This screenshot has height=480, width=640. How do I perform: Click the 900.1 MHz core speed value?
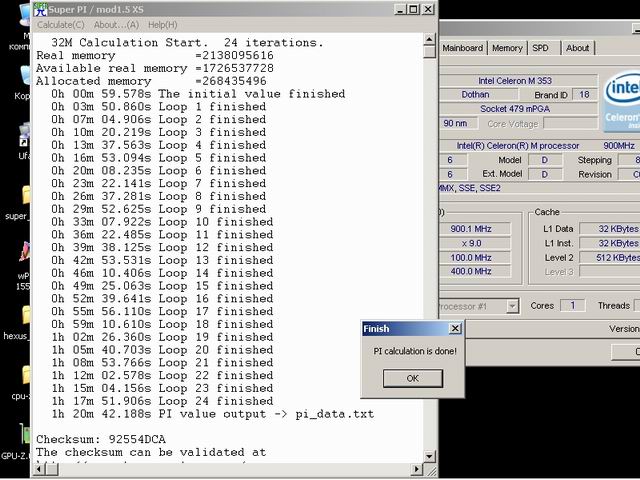(x=475, y=229)
